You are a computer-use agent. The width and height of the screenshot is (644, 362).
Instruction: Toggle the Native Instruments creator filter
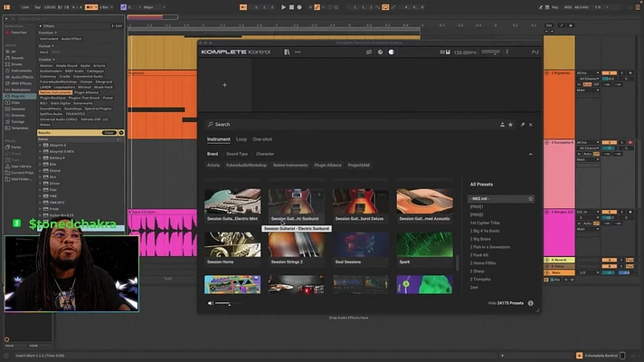point(55,93)
